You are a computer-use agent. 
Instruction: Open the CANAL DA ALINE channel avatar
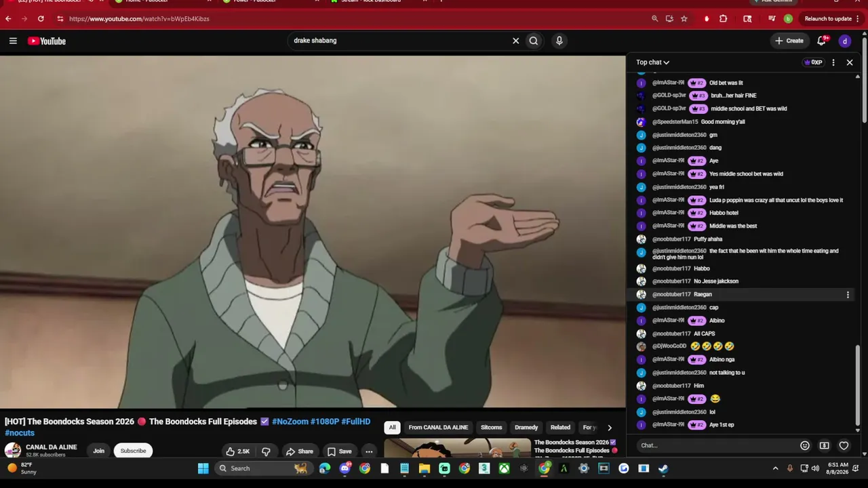point(13,450)
